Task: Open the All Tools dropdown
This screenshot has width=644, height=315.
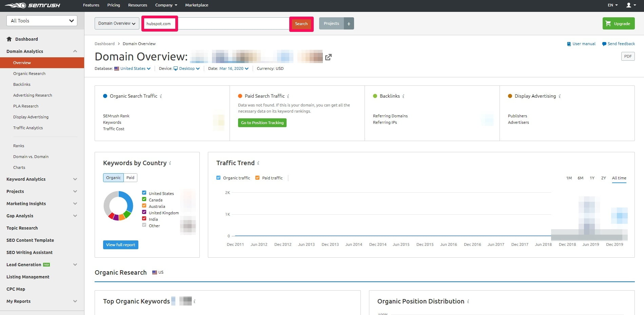Action: (x=42, y=21)
